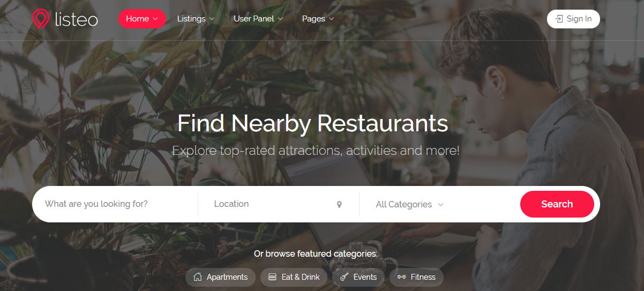The width and height of the screenshot is (644, 291).
Task: Open the User Panel menu
Action: [x=259, y=19]
